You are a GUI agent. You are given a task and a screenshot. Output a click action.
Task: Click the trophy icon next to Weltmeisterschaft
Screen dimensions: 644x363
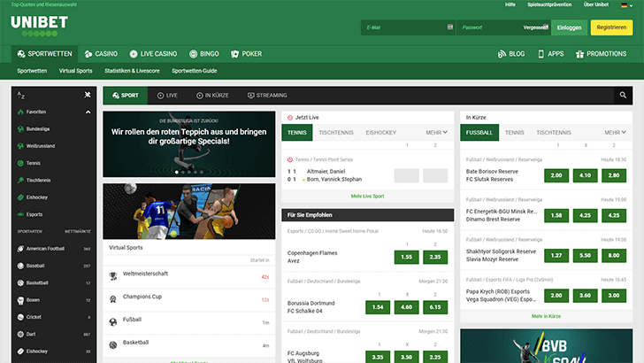click(113, 276)
